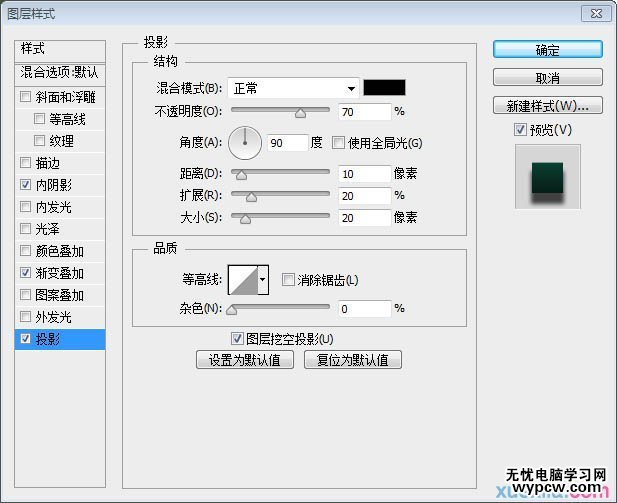Uncheck the 渐变叠加 checkbox

point(26,273)
